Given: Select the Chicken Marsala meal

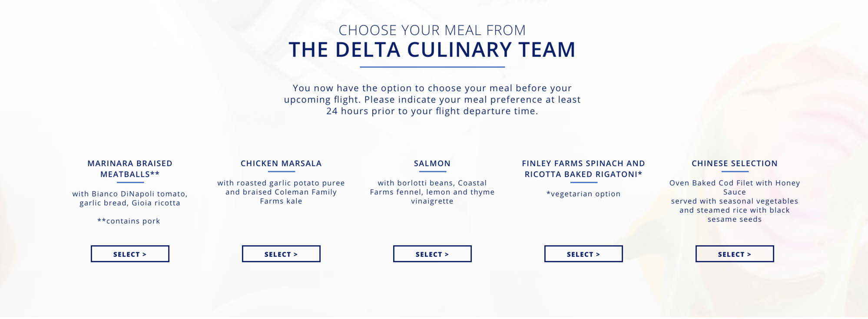Looking at the screenshot, I should pyautogui.click(x=281, y=254).
